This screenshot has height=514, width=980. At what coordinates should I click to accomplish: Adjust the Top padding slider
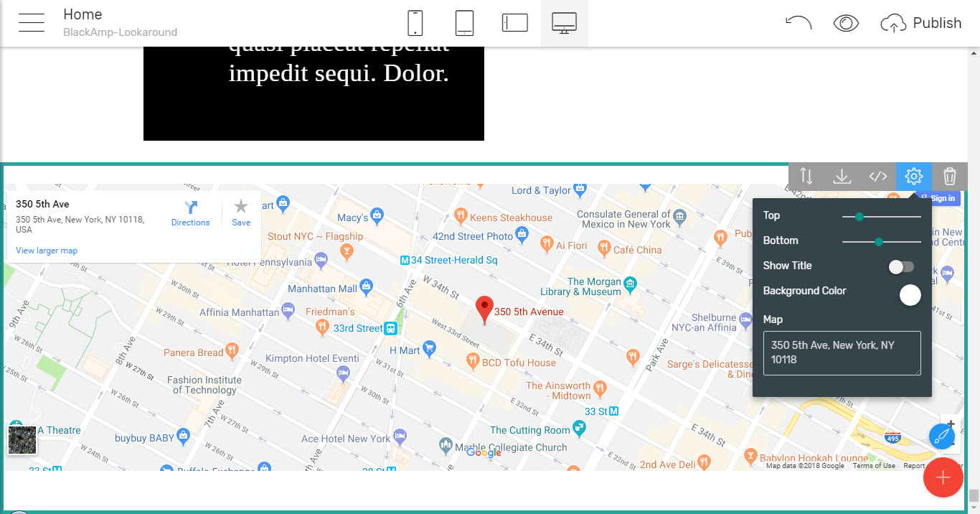coord(859,216)
